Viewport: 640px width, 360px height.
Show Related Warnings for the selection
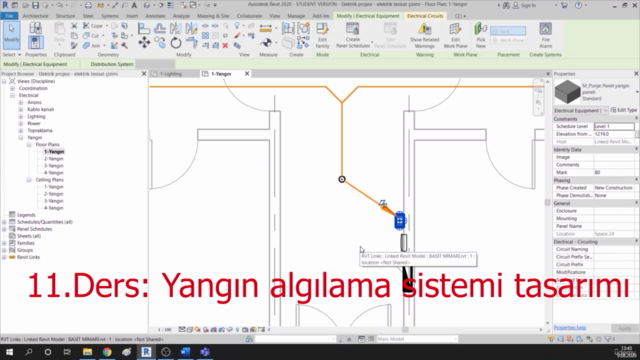click(x=424, y=36)
